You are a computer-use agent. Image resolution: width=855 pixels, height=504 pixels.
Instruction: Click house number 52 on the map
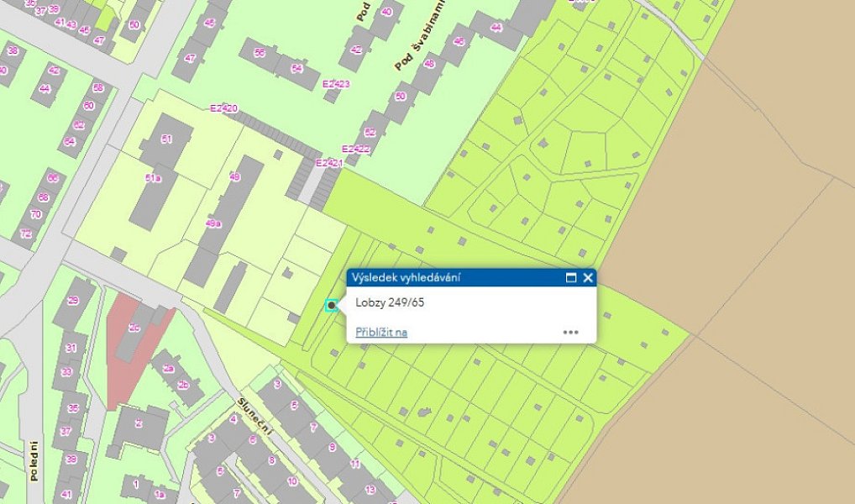[370, 132]
